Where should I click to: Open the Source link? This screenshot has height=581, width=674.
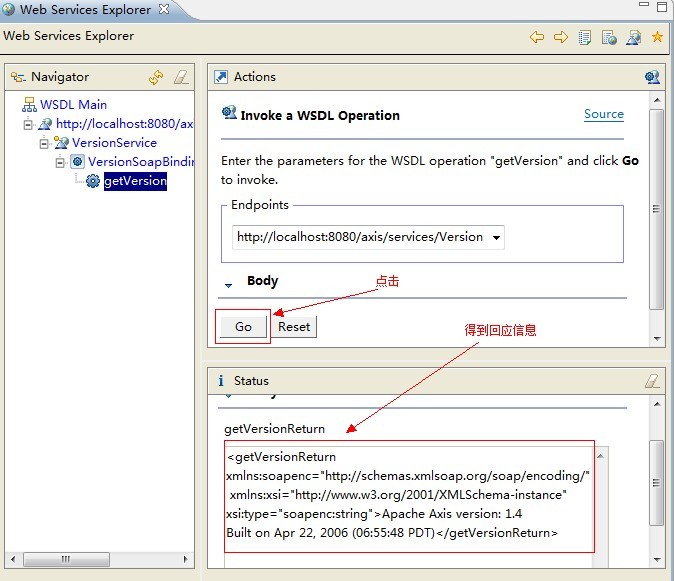pos(603,114)
